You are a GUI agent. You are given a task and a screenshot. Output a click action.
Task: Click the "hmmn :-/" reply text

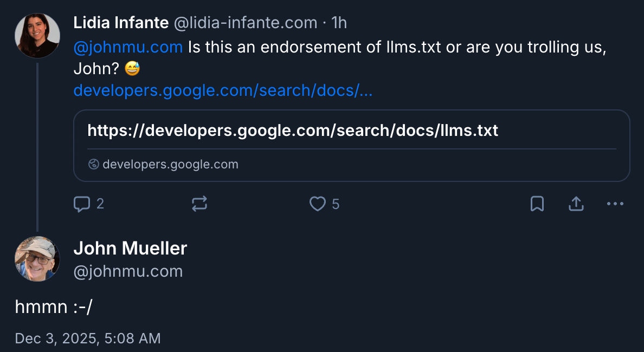click(x=54, y=307)
